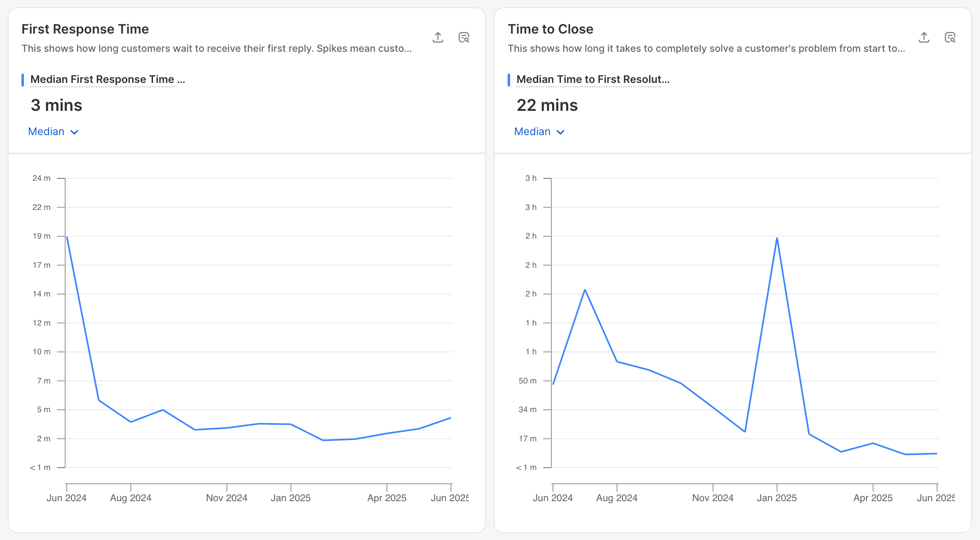
Task: Click the 22 mins metric value
Action: click(547, 105)
